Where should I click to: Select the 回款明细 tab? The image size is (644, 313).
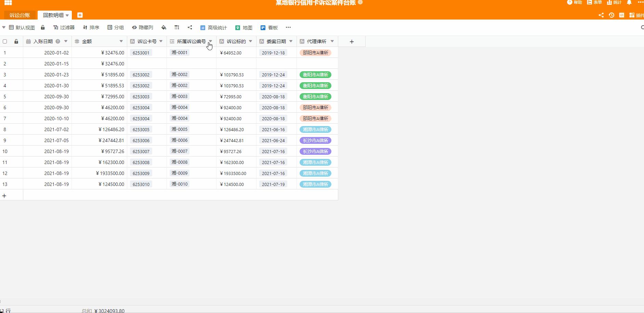tap(53, 15)
